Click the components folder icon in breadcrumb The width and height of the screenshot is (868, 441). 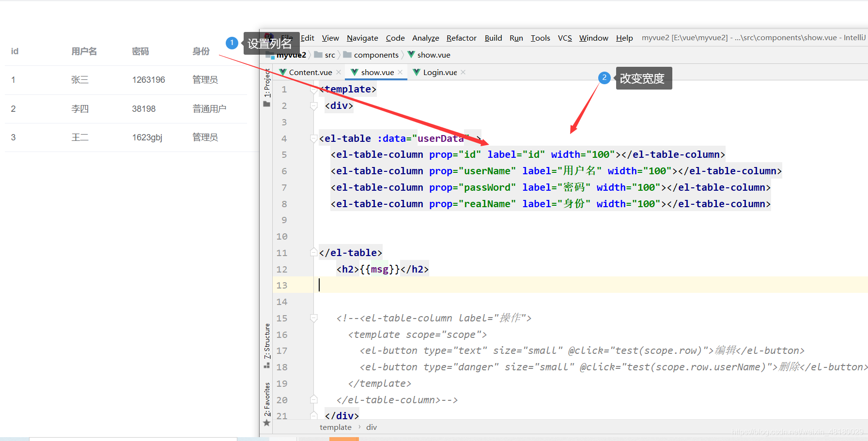coord(347,55)
